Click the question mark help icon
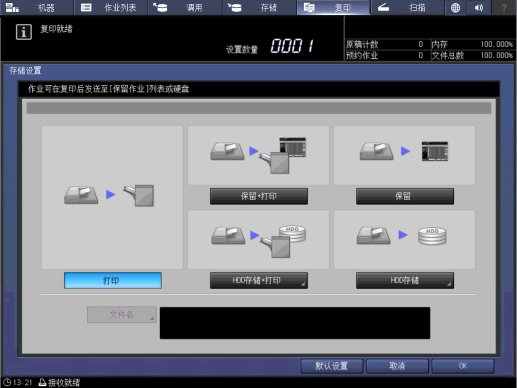The image size is (517, 388). point(504,7)
